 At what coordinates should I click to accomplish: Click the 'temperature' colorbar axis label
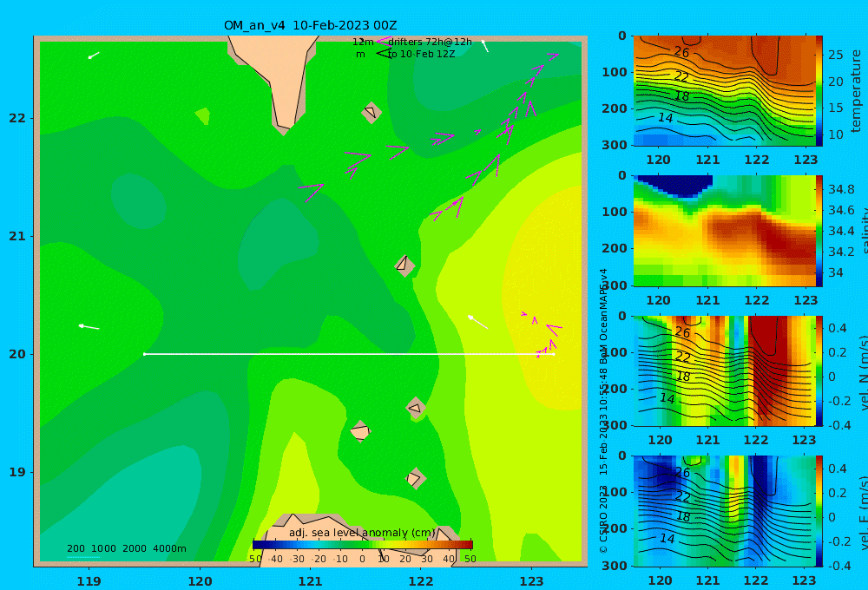856,91
